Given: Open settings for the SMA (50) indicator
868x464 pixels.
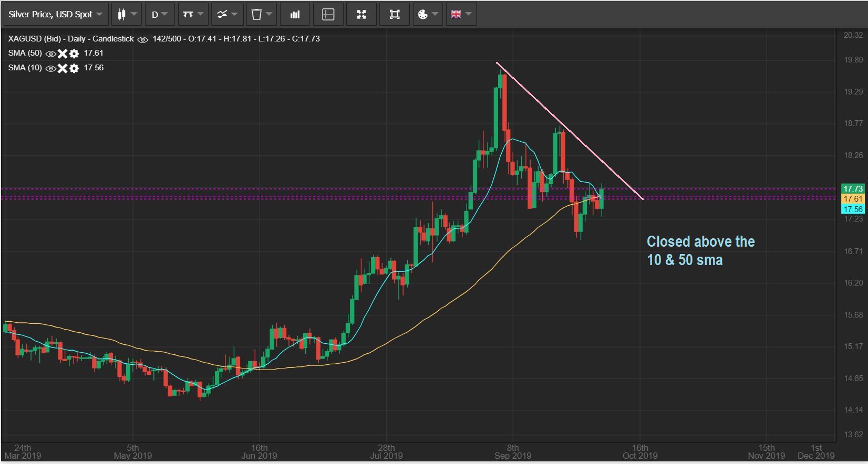Looking at the screenshot, I should (74, 54).
